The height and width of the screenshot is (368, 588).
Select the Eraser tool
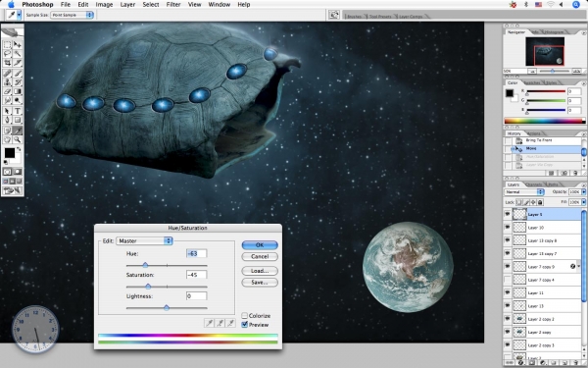pos(7,91)
